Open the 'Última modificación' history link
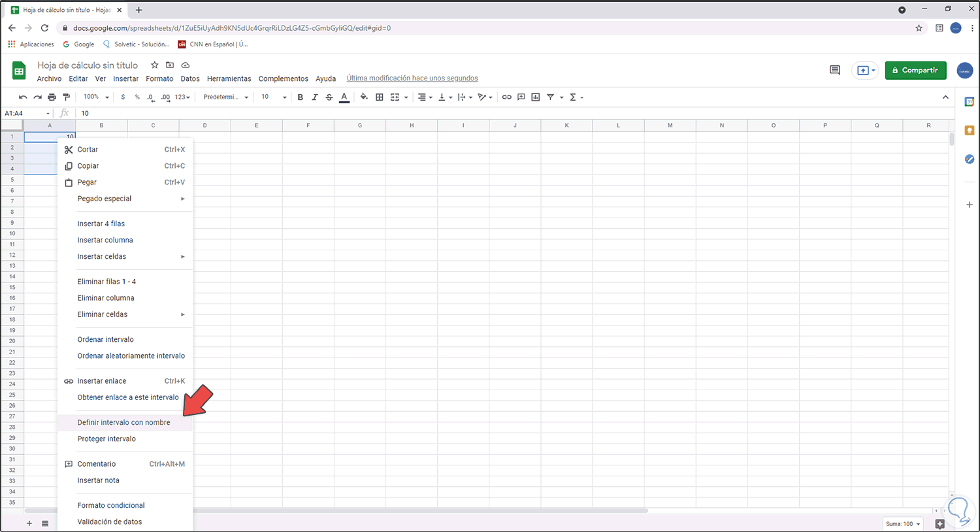This screenshot has height=532, width=980. [x=412, y=78]
